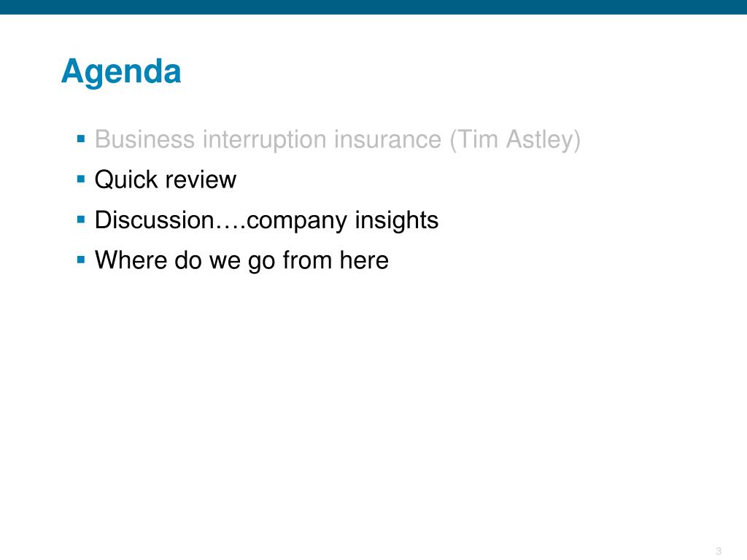Click the bullet marker before Where do we go
The image size is (747, 560).
pyautogui.click(x=81, y=260)
